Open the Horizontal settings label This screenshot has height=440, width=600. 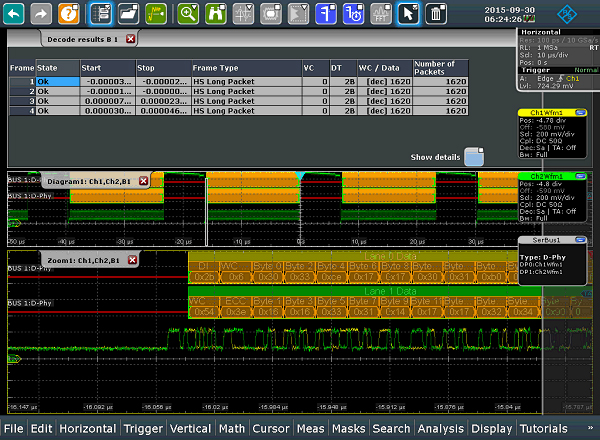(x=541, y=32)
